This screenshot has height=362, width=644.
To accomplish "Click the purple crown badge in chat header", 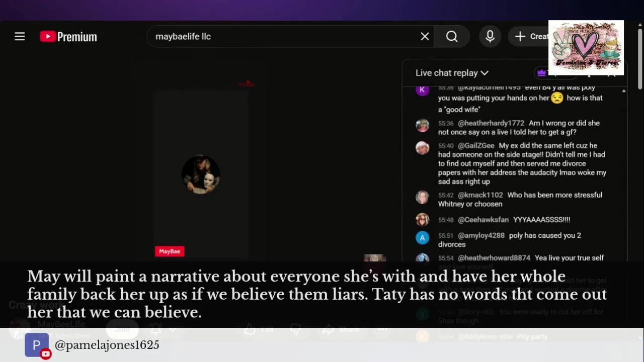I will 541,73.
